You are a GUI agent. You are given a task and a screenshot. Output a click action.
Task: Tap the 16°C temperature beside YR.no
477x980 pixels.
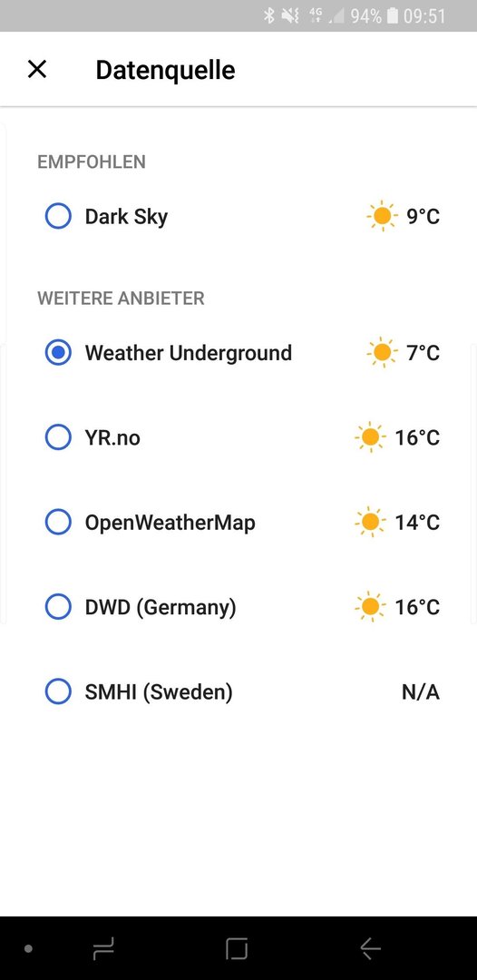pos(417,437)
